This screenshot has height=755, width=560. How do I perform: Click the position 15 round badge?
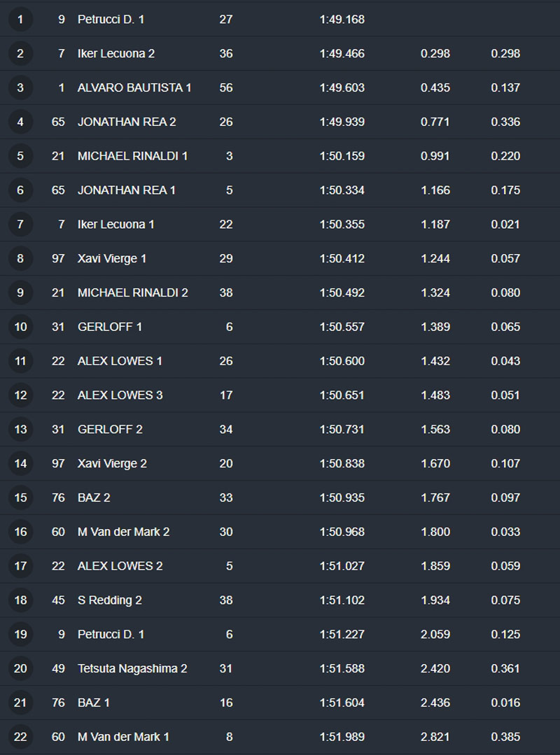(20, 498)
